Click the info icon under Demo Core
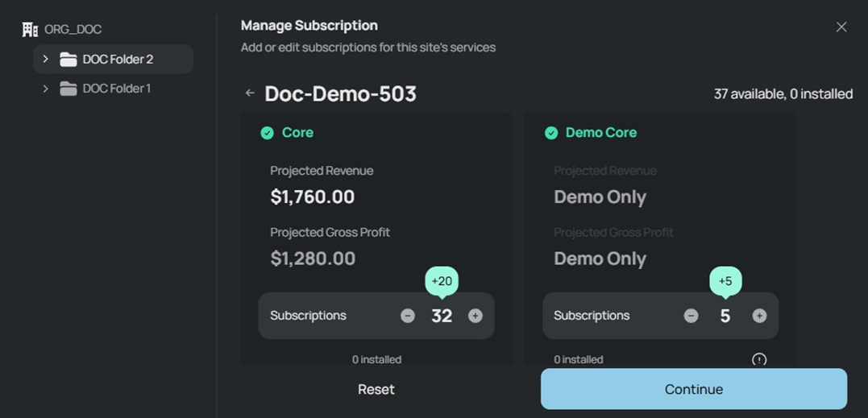 [759, 359]
